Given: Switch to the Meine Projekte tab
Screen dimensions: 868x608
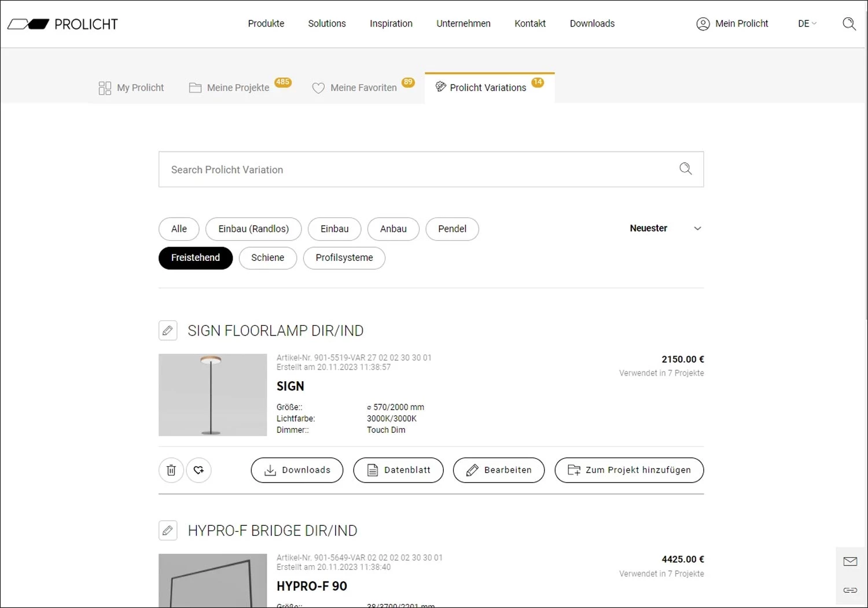Looking at the screenshot, I should tap(240, 88).
